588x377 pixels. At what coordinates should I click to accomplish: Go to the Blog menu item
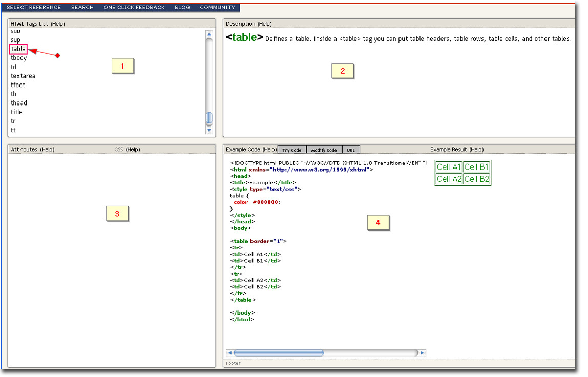click(182, 7)
